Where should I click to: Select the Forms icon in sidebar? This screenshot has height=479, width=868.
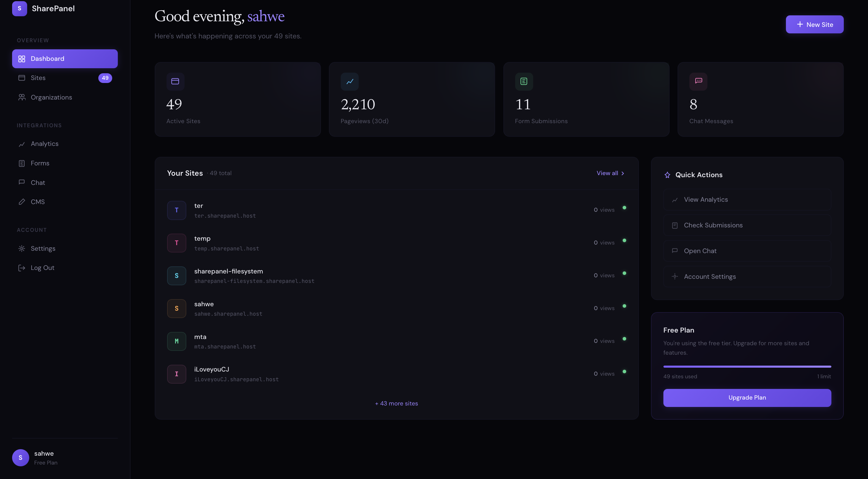tap(22, 163)
